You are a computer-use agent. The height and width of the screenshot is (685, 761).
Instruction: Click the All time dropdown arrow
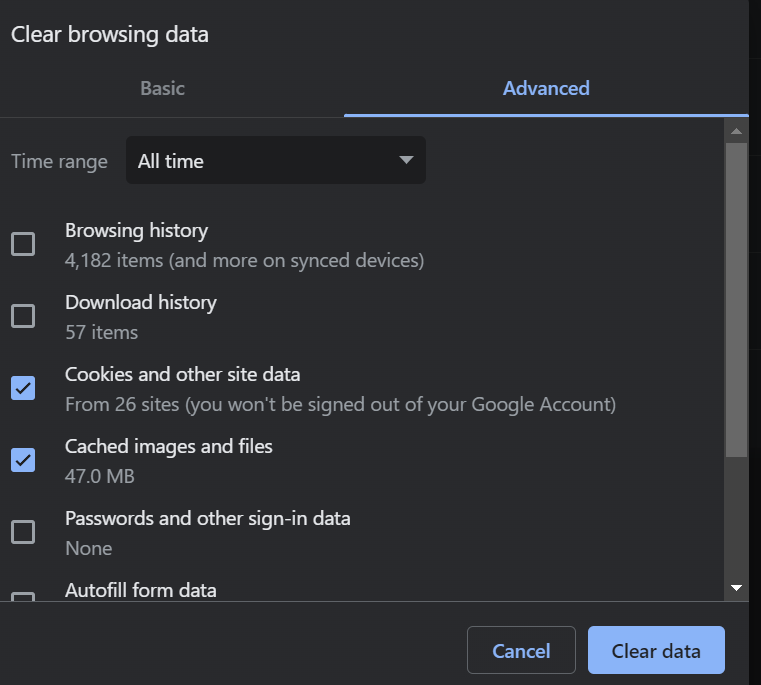(x=405, y=161)
